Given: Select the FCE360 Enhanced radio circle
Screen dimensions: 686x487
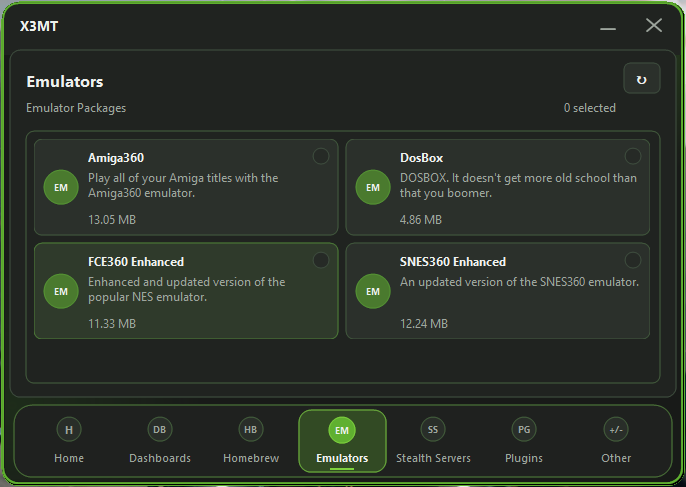Looking at the screenshot, I should pyautogui.click(x=321, y=260).
